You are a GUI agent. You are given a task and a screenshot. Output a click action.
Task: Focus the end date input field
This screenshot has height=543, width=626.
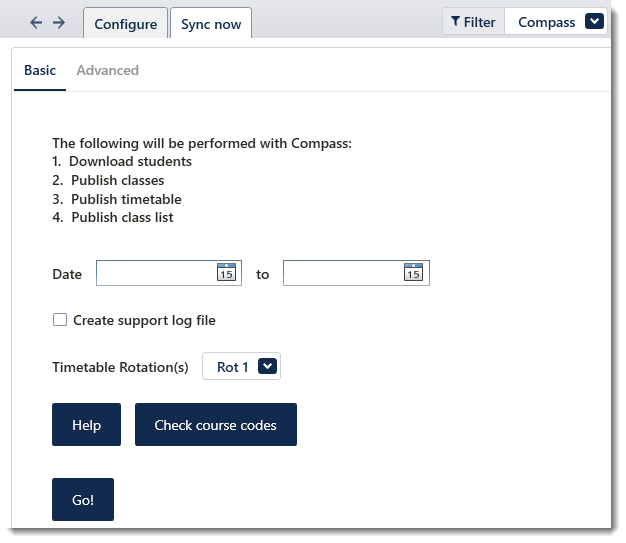click(343, 273)
